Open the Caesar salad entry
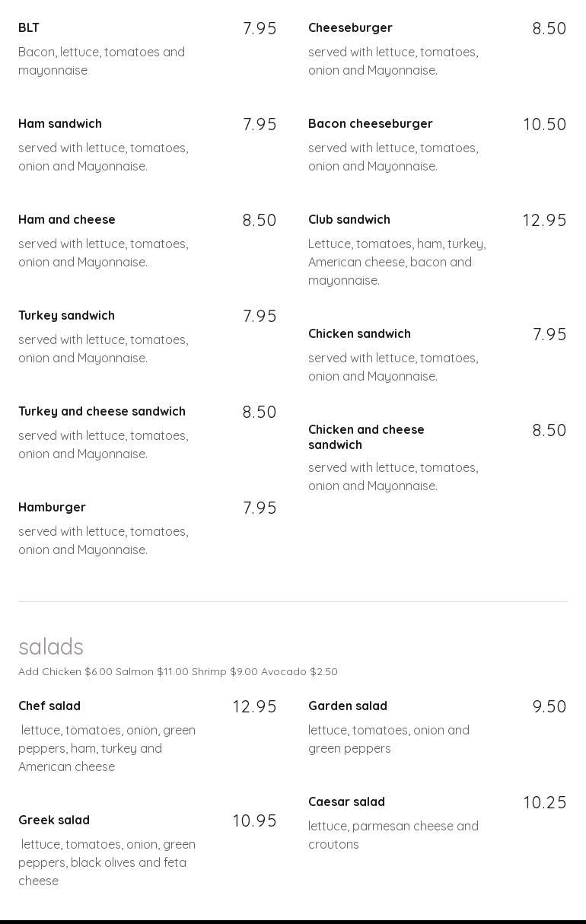586x924 pixels. tap(346, 802)
